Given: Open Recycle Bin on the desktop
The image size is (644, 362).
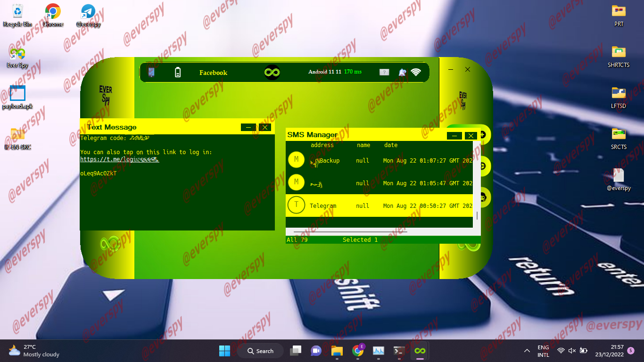Looking at the screenshot, I should coord(17,15).
